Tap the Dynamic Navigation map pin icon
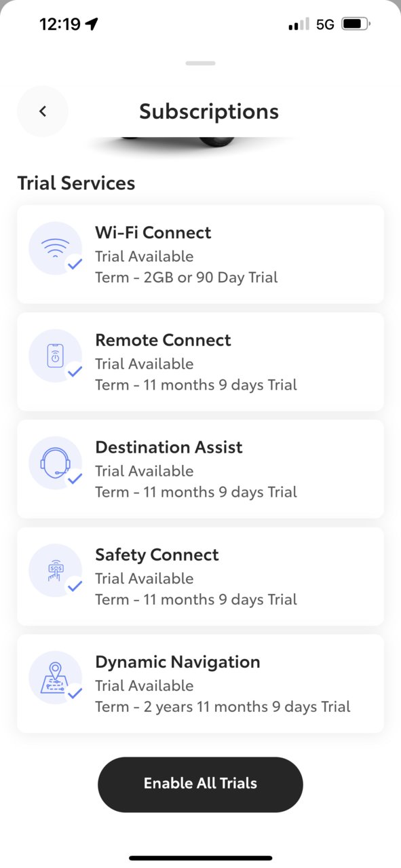The image size is (401, 868). pyautogui.click(x=55, y=677)
